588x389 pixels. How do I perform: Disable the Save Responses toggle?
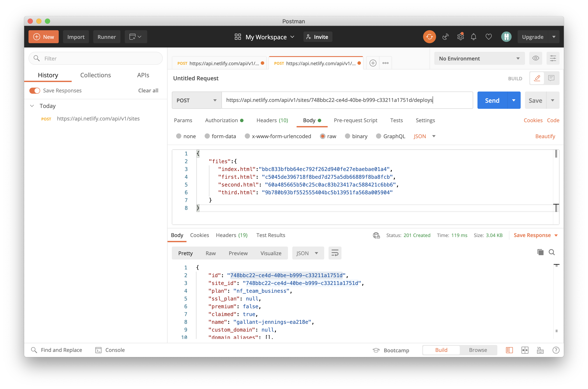coord(35,90)
